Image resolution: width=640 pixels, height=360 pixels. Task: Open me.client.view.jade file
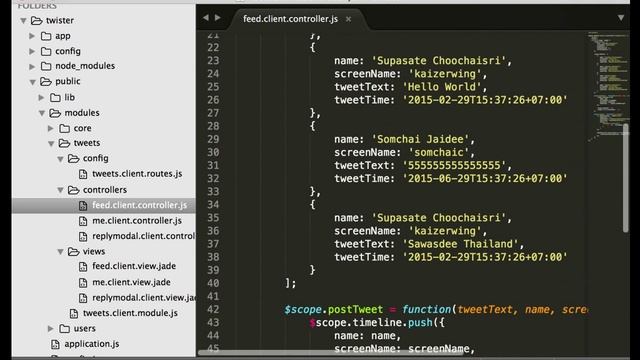coord(131,282)
